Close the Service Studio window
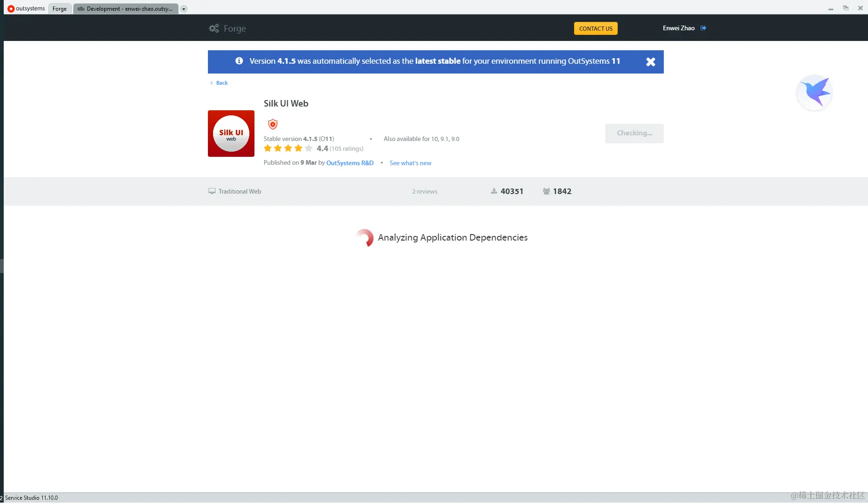This screenshot has width=868, height=503. pyautogui.click(x=861, y=8)
